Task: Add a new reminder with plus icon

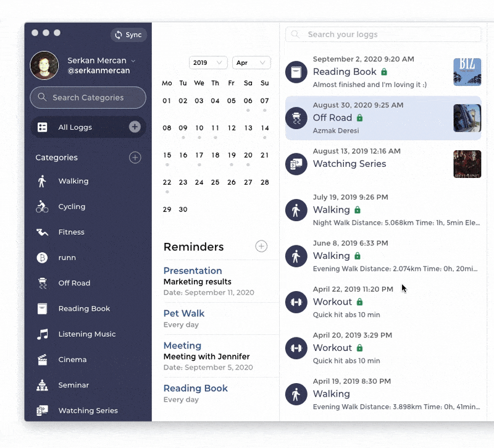Action: coord(261,246)
